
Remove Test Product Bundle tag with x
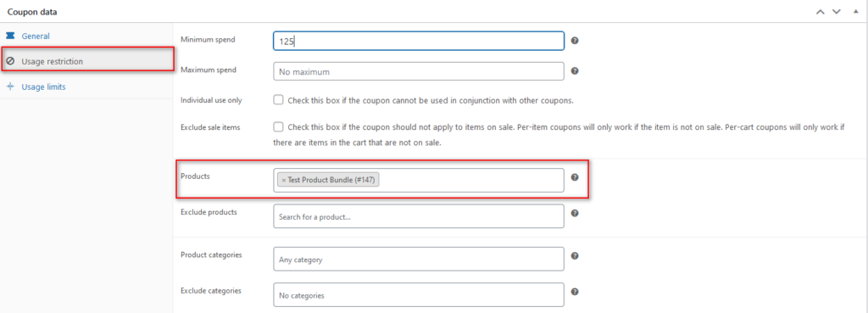pos(283,180)
